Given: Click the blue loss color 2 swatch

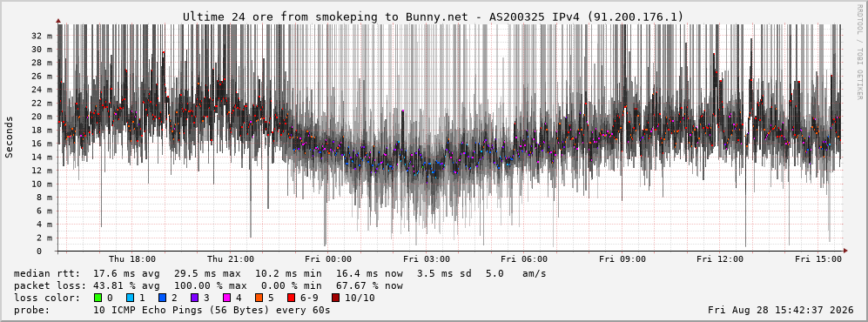Looking at the screenshot, I should (x=162, y=298).
